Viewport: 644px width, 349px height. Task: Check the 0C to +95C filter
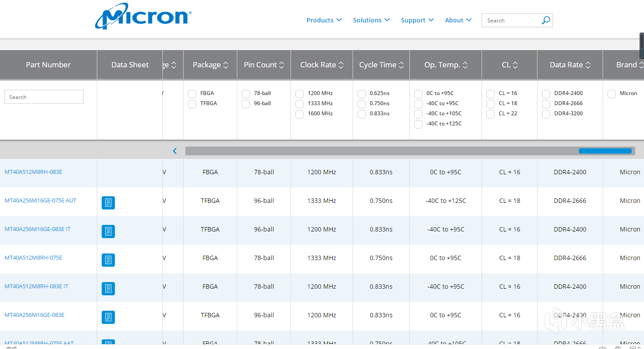[418, 94]
